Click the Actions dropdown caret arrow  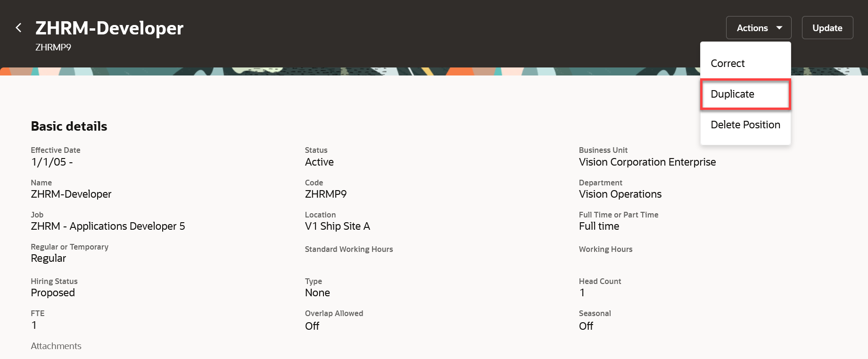tap(779, 28)
